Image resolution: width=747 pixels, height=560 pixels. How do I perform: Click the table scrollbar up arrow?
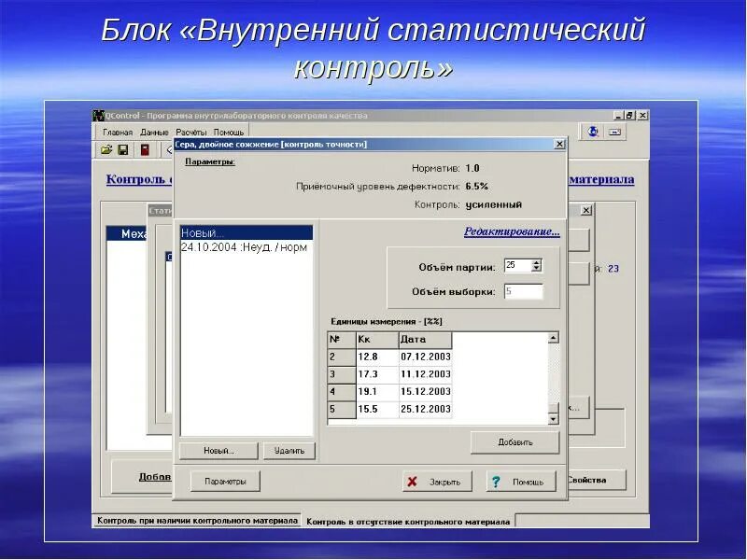[553, 338]
